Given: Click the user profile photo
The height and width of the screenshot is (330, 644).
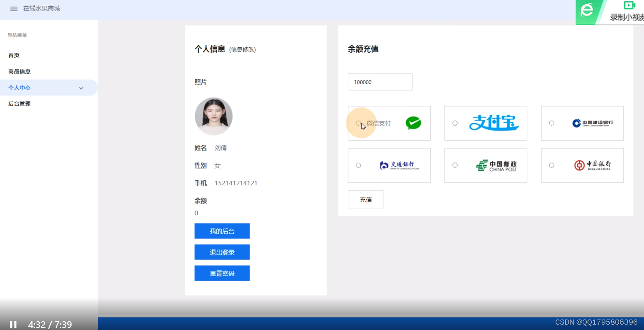Looking at the screenshot, I should tap(214, 116).
